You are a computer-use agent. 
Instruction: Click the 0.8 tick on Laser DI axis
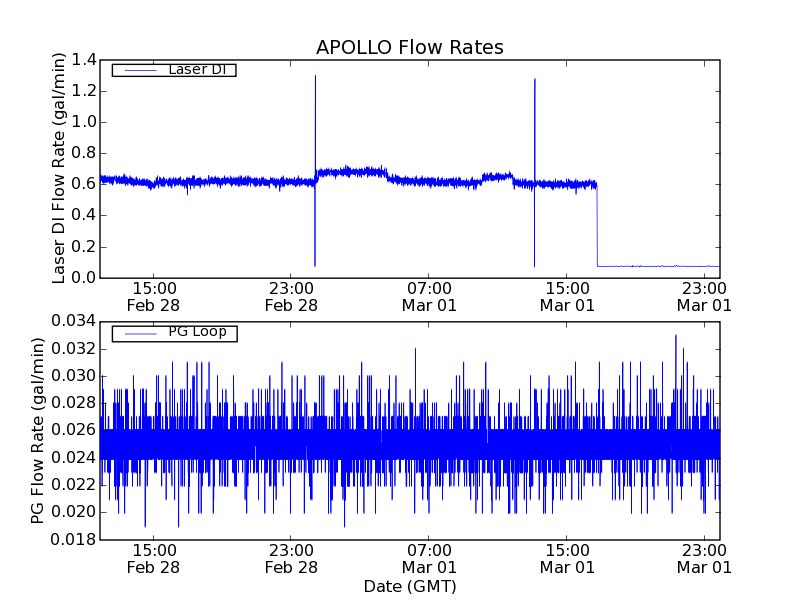coord(84,153)
